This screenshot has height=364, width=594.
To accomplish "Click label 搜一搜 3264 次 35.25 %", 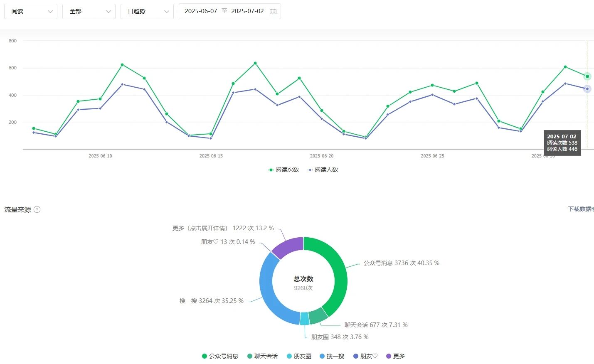I will (x=212, y=301).
